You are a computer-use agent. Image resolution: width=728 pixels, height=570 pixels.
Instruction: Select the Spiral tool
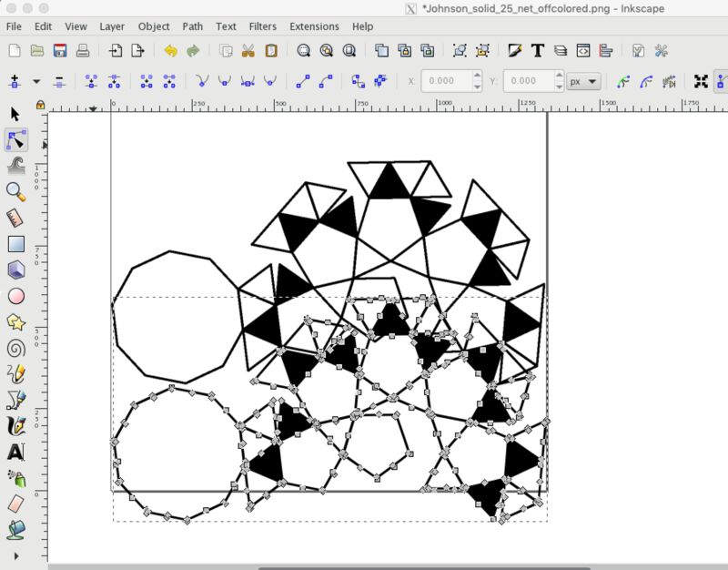point(15,348)
